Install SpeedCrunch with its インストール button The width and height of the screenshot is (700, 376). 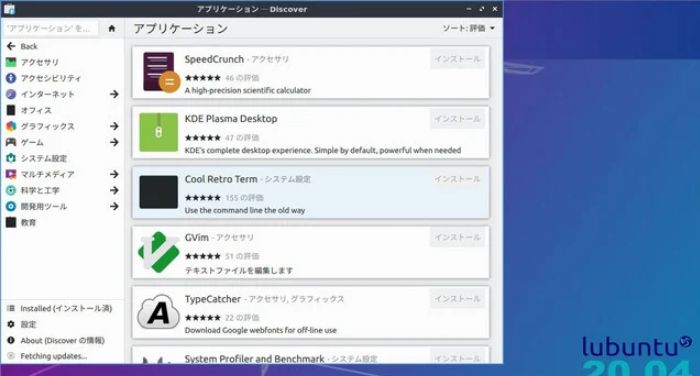coord(457,59)
